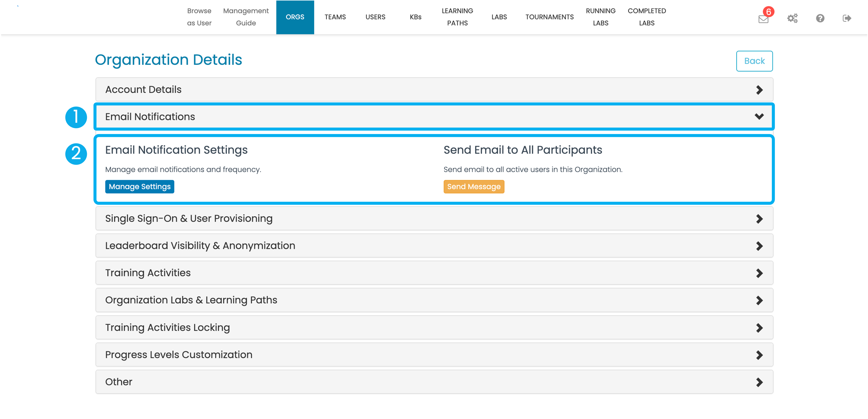The height and width of the screenshot is (419, 868).
Task: Expand the Progress Levels Customization chevron
Action: click(x=759, y=355)
